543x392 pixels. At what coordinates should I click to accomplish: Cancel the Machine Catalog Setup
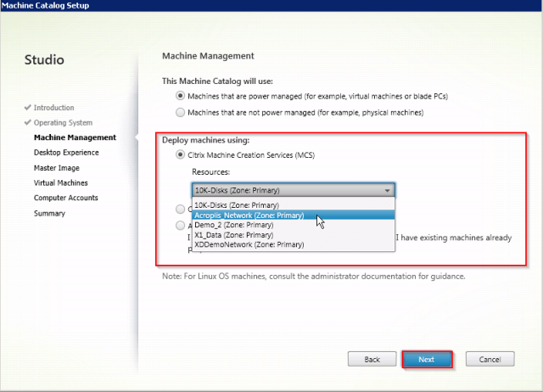(490, 360)
